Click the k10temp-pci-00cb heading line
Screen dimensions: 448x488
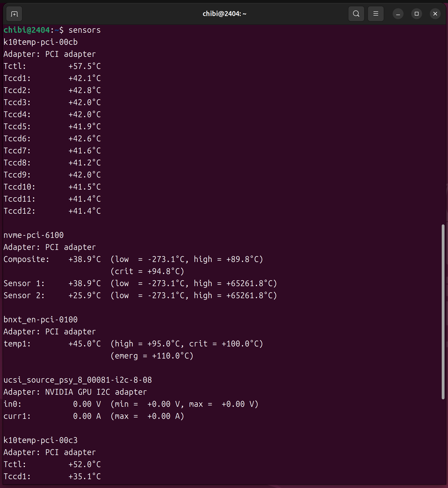40,42
